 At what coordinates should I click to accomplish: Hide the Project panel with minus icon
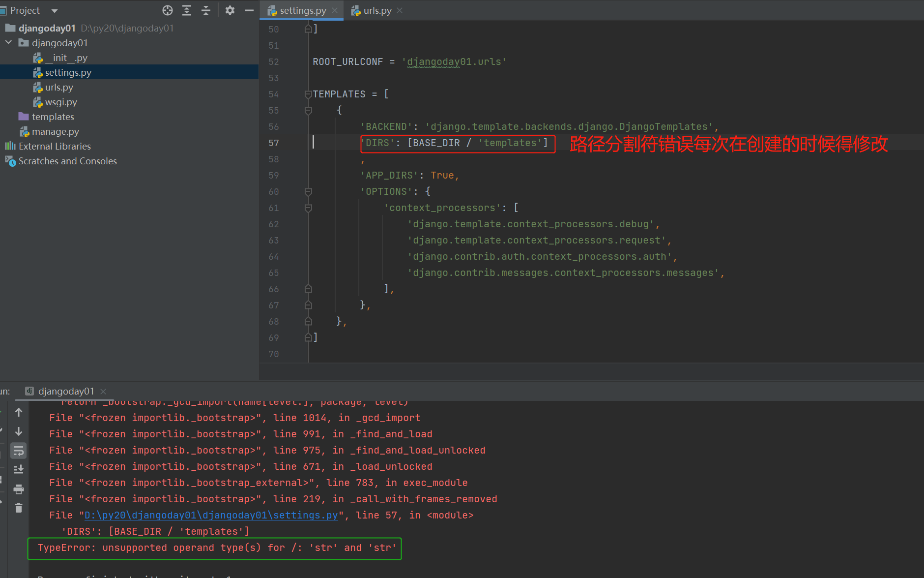[249, 10]
